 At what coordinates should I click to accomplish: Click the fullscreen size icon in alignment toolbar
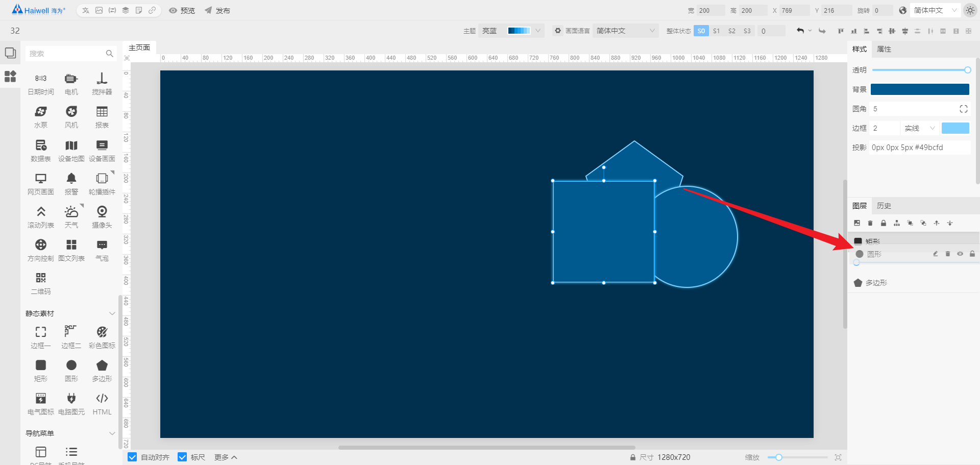click(968, 31)
